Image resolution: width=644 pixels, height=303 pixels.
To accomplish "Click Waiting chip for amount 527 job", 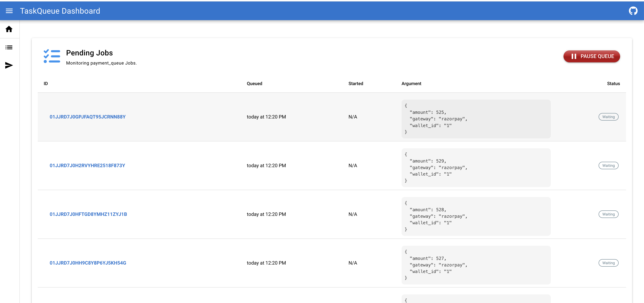I will (608, 263).
